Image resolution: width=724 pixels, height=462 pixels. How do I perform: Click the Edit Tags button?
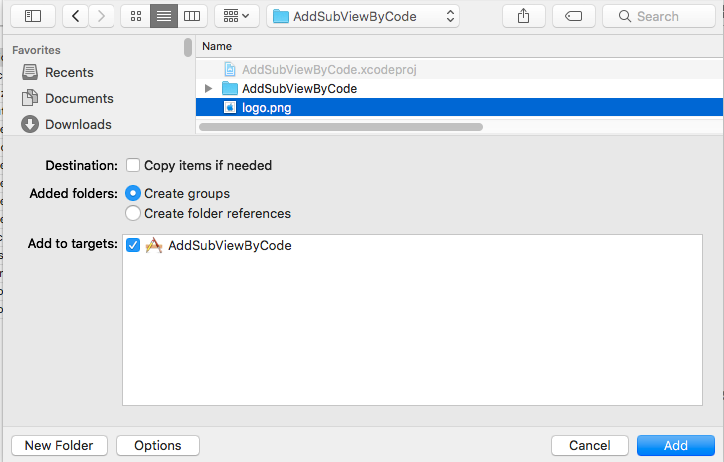pos(573,17)
